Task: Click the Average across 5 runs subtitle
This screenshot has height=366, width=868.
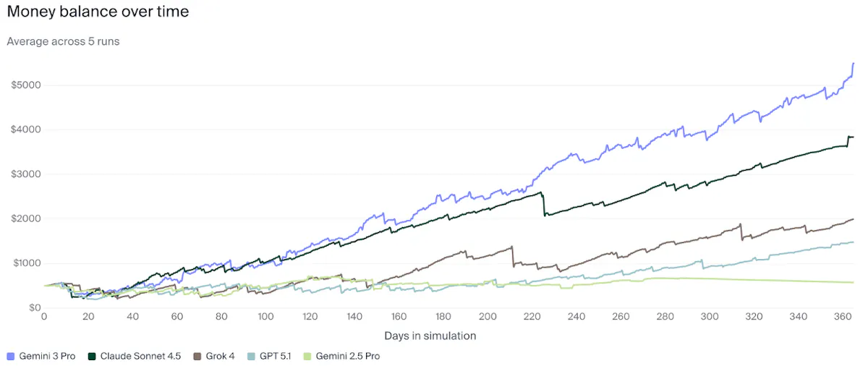Action: [x=63, y=41]
